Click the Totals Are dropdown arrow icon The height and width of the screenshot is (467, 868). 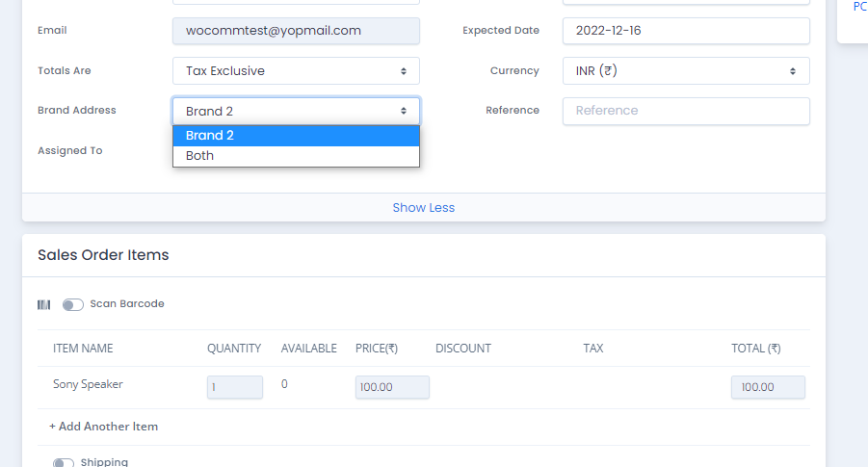404,71
